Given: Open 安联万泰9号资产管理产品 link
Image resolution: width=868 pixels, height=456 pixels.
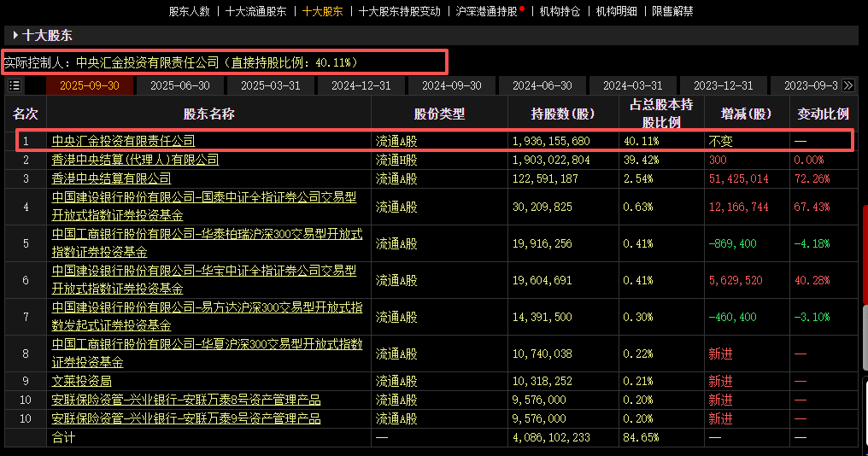Looking at the screenshot, I should tap(186, 418).
